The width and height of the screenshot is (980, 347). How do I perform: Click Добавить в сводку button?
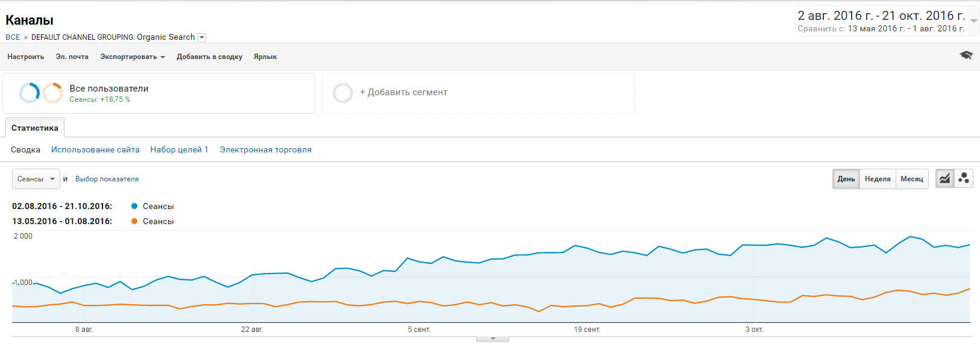point(209,57)
